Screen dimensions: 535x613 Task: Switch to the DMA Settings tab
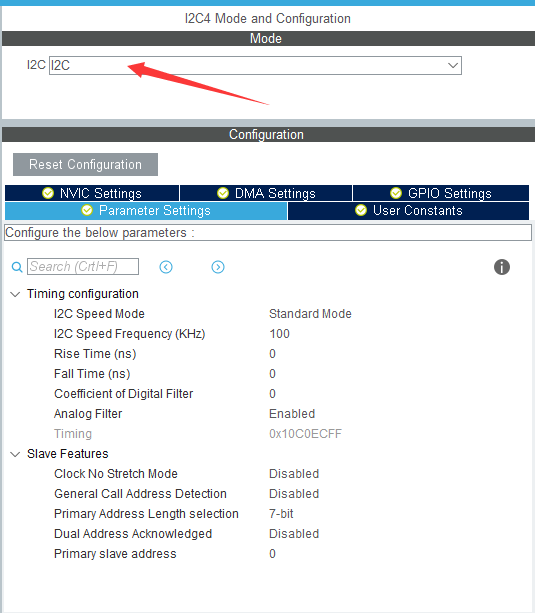point(266,193)
